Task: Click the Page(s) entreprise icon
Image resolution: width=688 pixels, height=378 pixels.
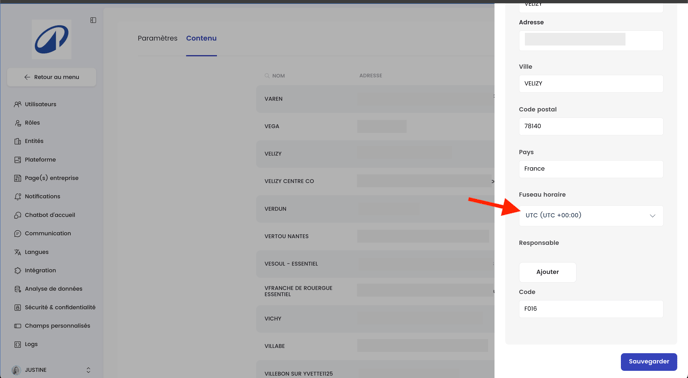Action: [17, 178]
